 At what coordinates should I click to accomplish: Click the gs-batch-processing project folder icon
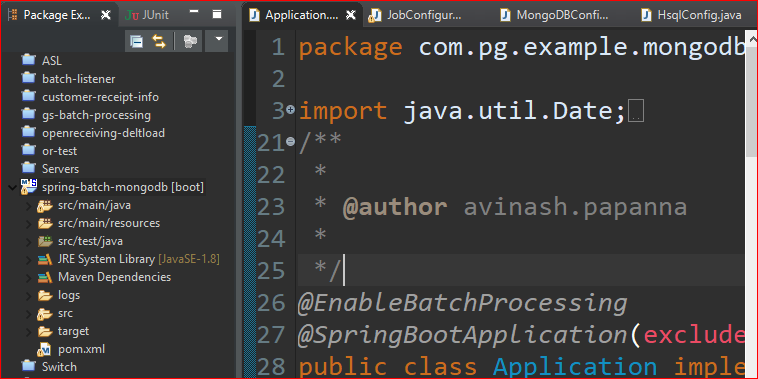(x=29, y=114)
